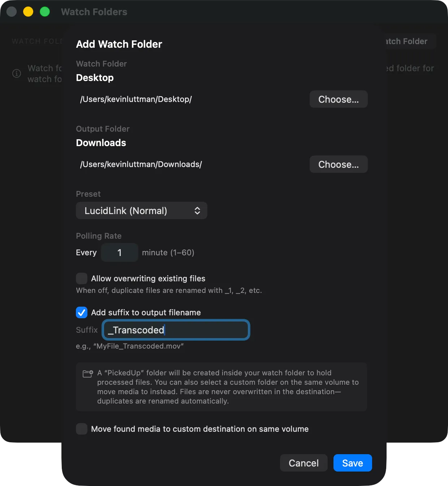Click the info icon beside the watch folder description
448x486 pixels.
16,73
